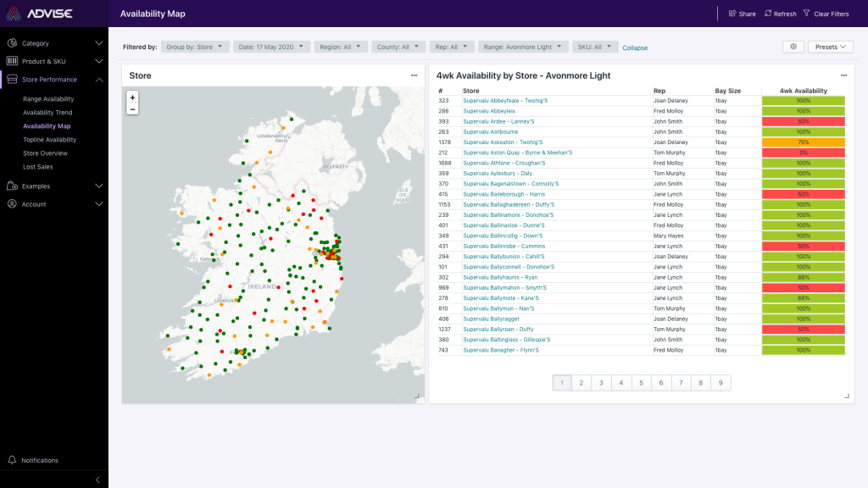
Task: Grab the Store panel resize handle
Action: (417, 396)
